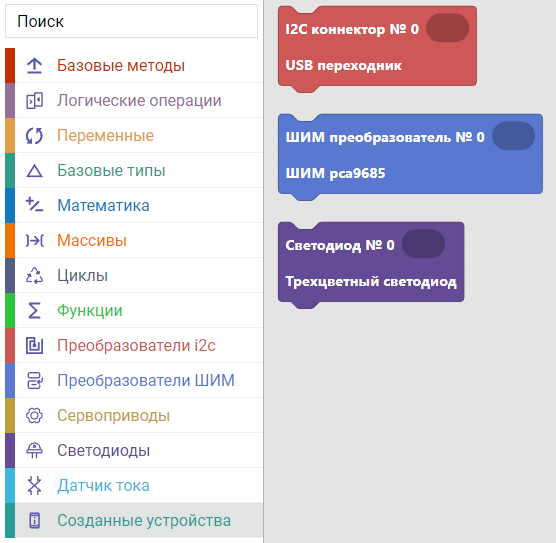Select the Созданные устройства category
Viewport: 556px width, 543px height.
[134, 521]
